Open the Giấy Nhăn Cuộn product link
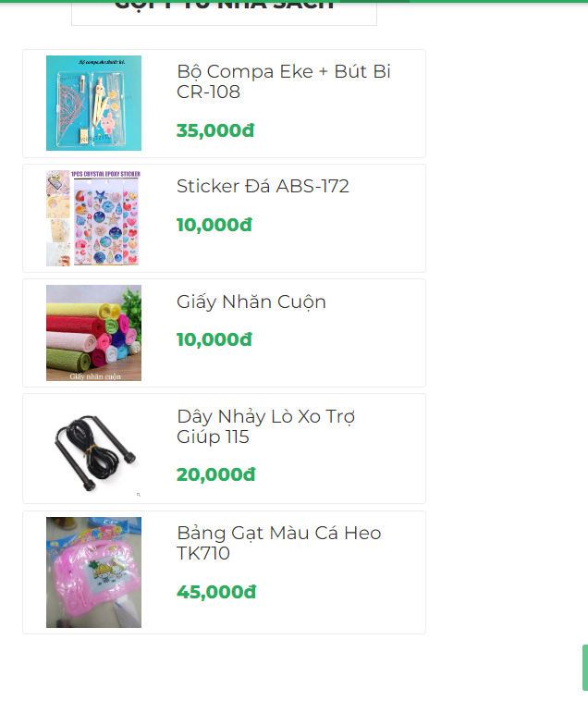Screen dimensions: 588x701 251,301
